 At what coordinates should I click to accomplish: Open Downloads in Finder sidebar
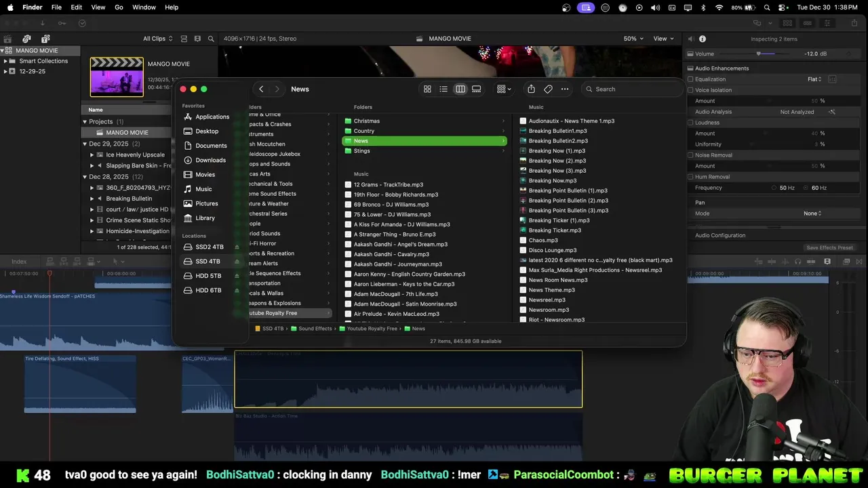coord(205,160)
